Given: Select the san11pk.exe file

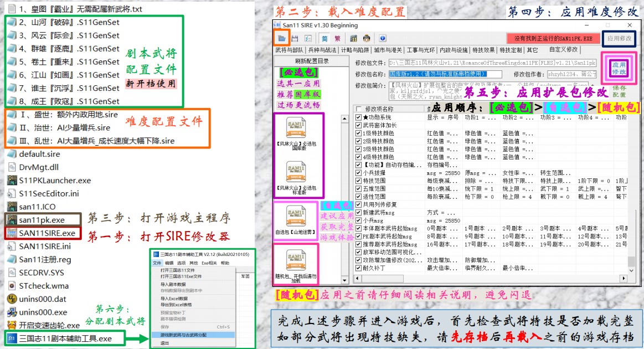Looking at the screenshot, I should [42, 220].
